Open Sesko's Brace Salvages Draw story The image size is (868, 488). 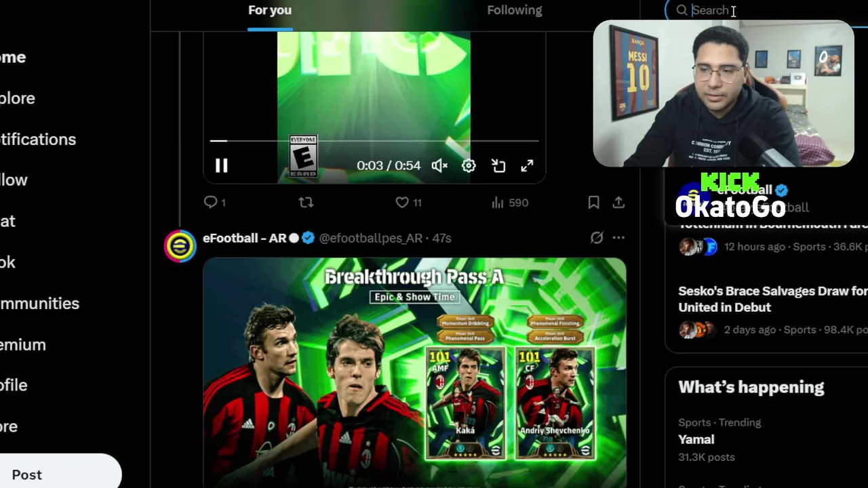(x=772, y=299)
